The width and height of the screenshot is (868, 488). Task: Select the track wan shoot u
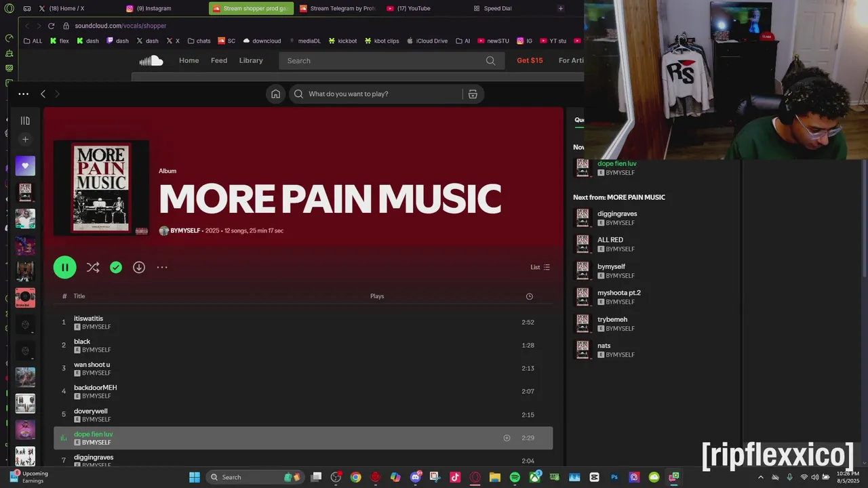click(303, 368)
